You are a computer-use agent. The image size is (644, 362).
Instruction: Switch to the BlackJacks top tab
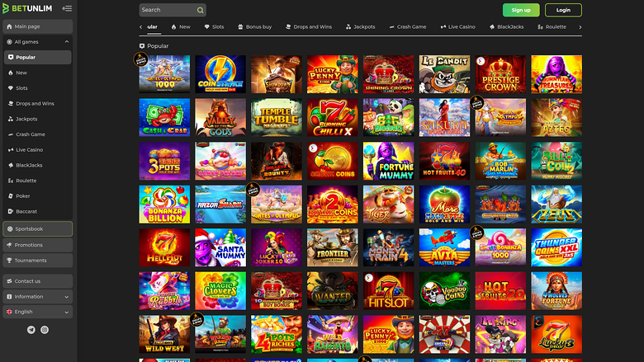(x=506, y=27)
